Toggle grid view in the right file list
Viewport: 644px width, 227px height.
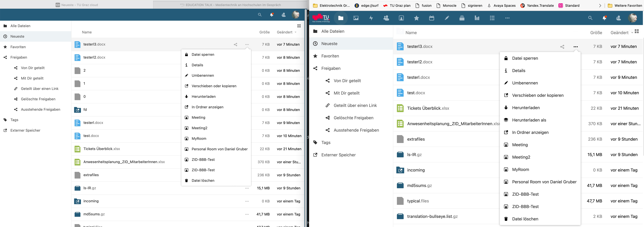pos(637,31)
